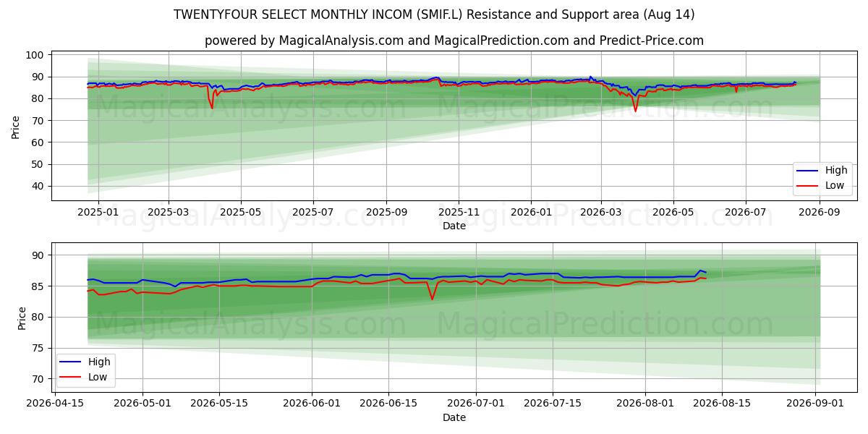
Task: Click the '2026-08-01' lower x-axis label
Action: [645, 404]
